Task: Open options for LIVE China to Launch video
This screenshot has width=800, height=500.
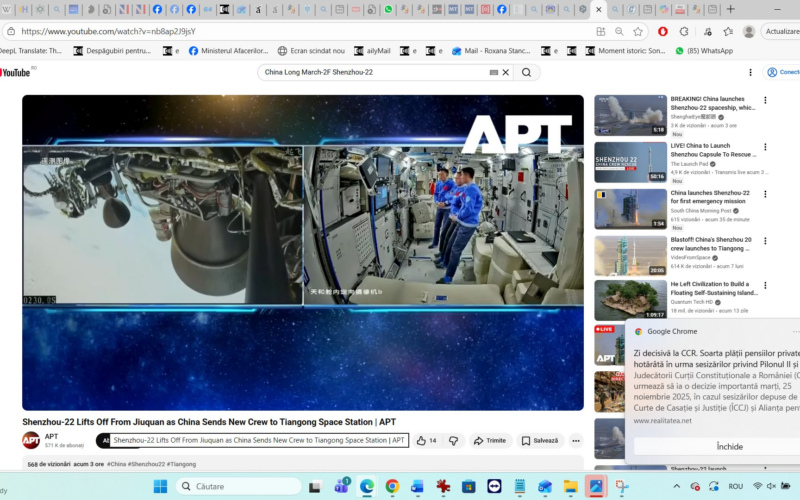Action: pyautogui.click(x=765, y=147)
